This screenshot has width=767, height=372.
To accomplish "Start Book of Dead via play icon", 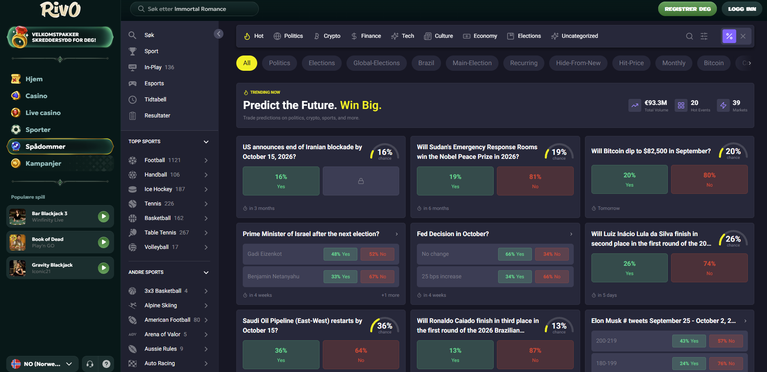I will (103, 242).
